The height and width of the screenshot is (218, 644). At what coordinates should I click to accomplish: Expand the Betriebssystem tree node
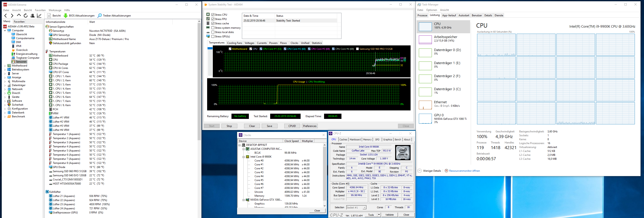(x=5, y=70)
